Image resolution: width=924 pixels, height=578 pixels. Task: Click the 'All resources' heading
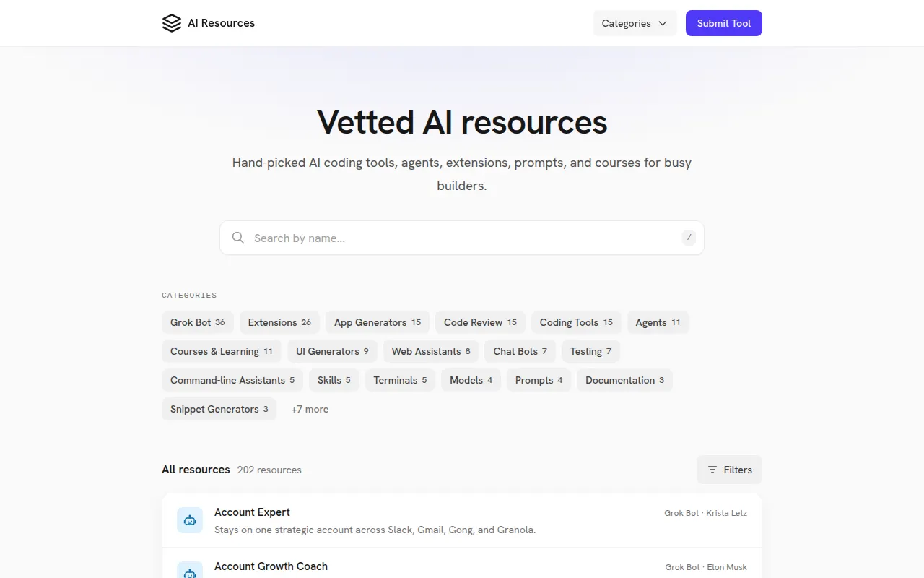[196, 470]
